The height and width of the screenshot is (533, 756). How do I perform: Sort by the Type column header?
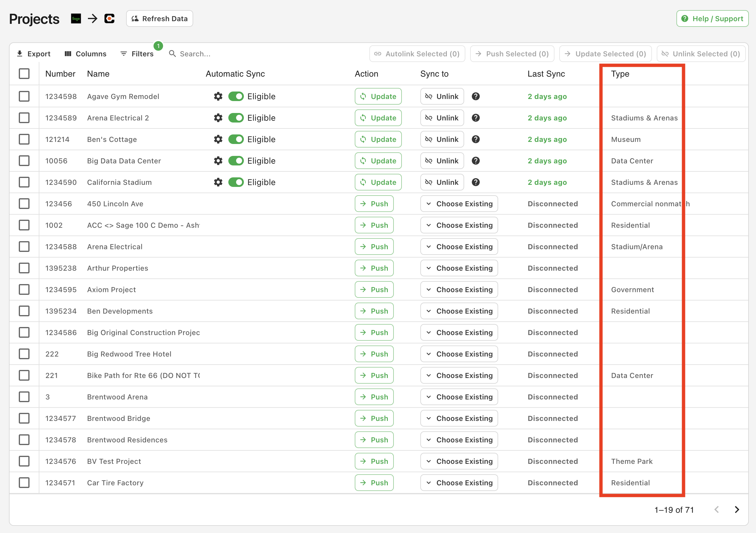click(x=620, y=74)
